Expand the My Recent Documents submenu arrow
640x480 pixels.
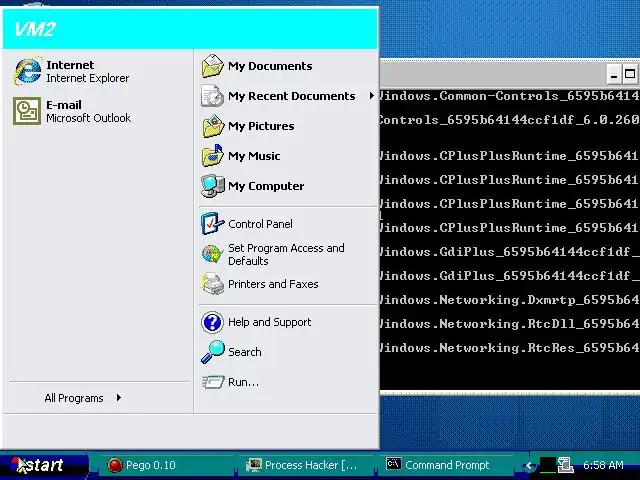coord(371,96)
